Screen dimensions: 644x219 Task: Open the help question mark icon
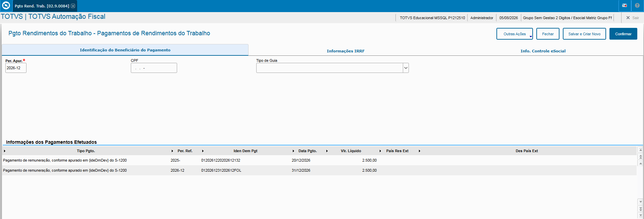637,6
